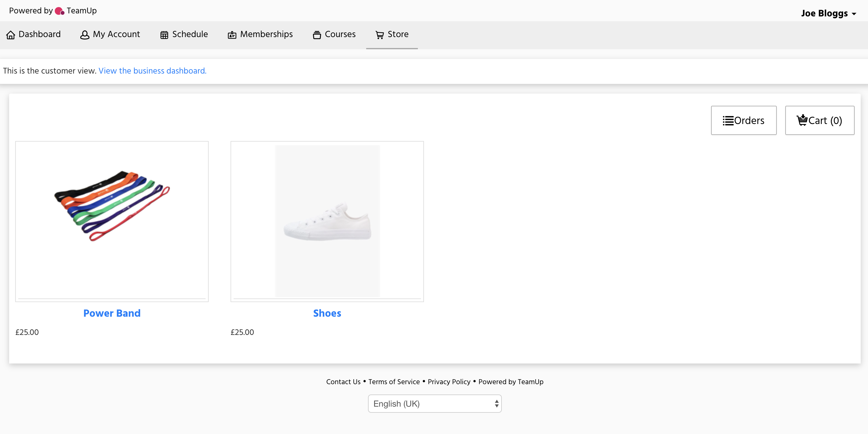Click the TeamUp logo icon

[x=59, y=11]
